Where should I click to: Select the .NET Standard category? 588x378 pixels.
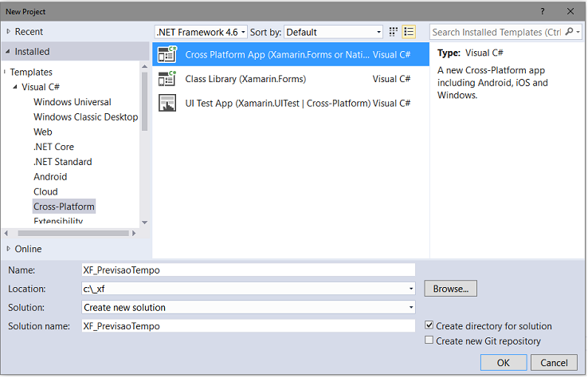point(63,161)
